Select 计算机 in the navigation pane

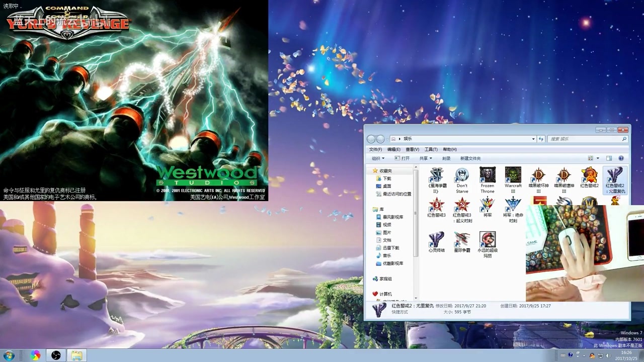tap(382, 294)
